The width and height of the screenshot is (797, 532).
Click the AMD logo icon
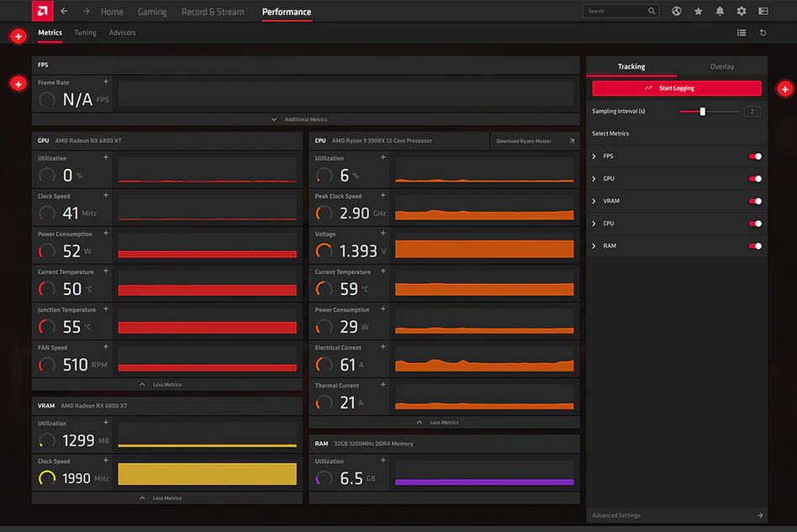pyautogui.click(x=42, y=11)
